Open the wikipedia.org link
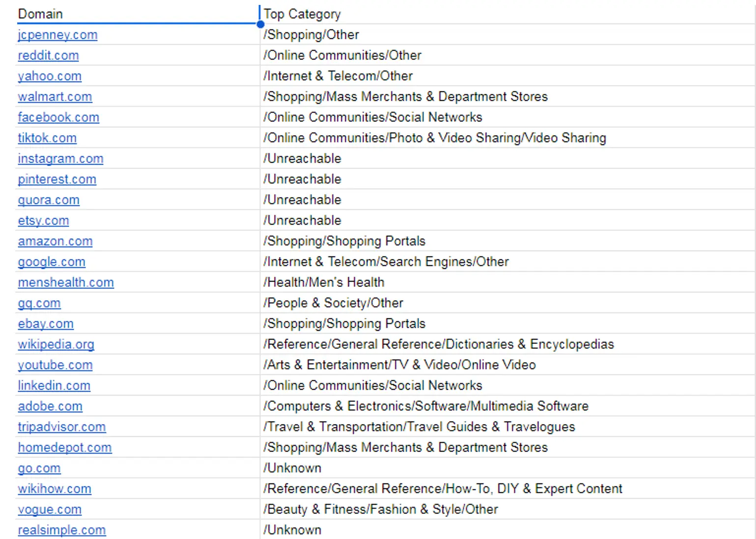The width and height of the screenshot is (756, 539). click(x=56, y=344)
